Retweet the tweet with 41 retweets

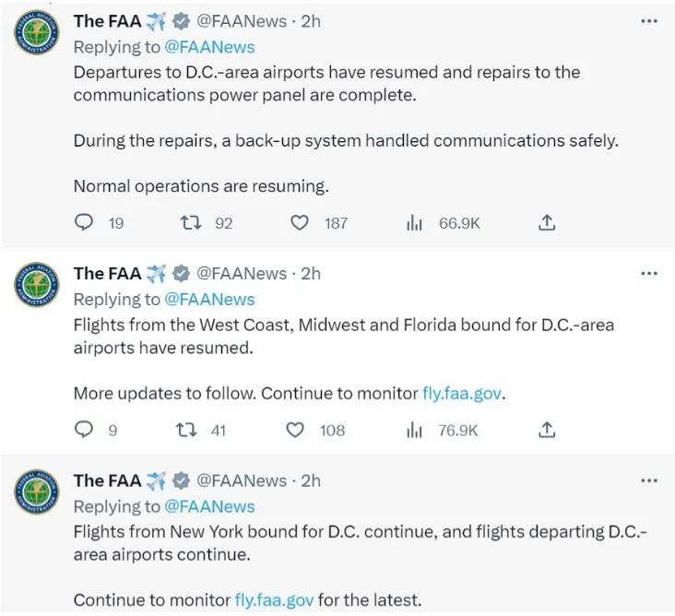[x=187, y=430]
